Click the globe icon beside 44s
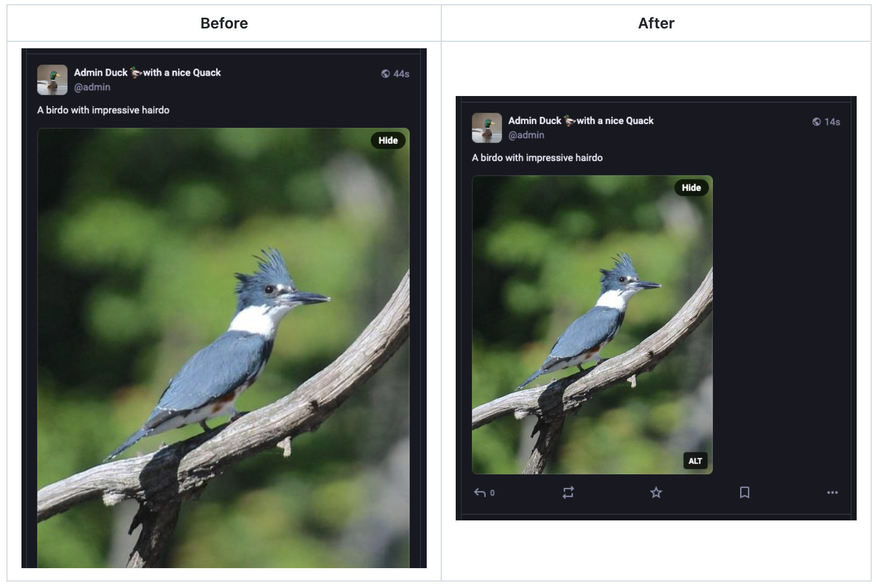The width and height of the screenshot is (876, 588). [385, 74]
